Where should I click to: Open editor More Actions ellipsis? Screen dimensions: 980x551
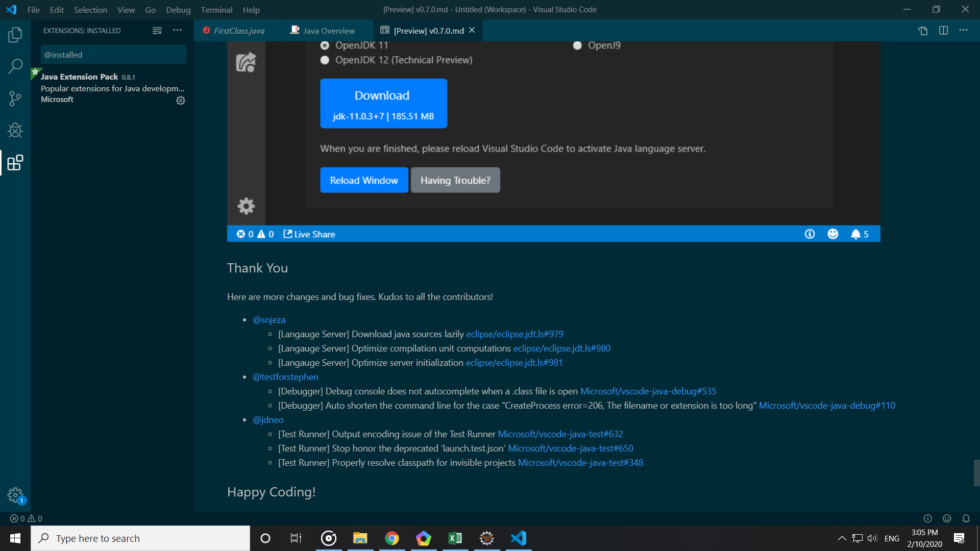click(x=963, y=31)
